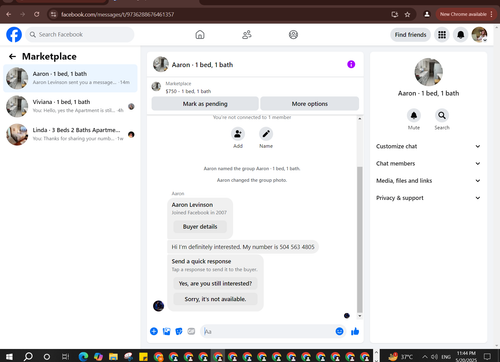Click chat scrollbar up arrow
Viewport: 500px width, 362px height.
pos(360,119)
